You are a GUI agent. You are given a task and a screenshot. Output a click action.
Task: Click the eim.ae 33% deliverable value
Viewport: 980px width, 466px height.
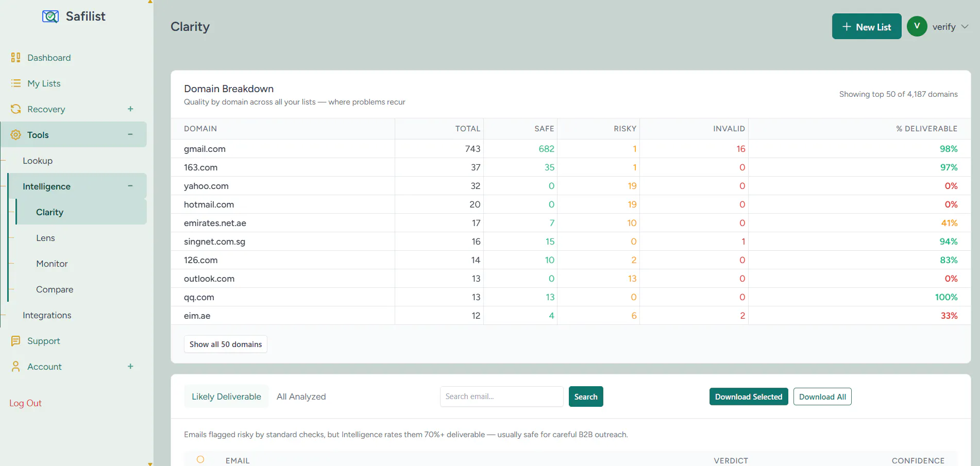coord(949,316)
